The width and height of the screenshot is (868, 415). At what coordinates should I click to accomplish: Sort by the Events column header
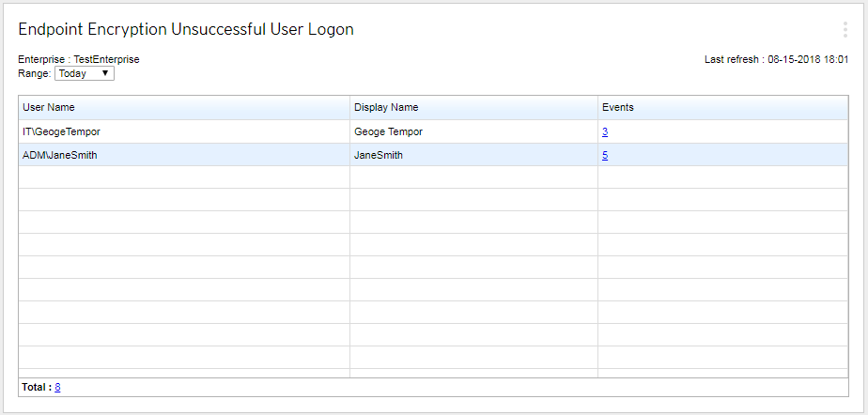[x=618, y=107]
